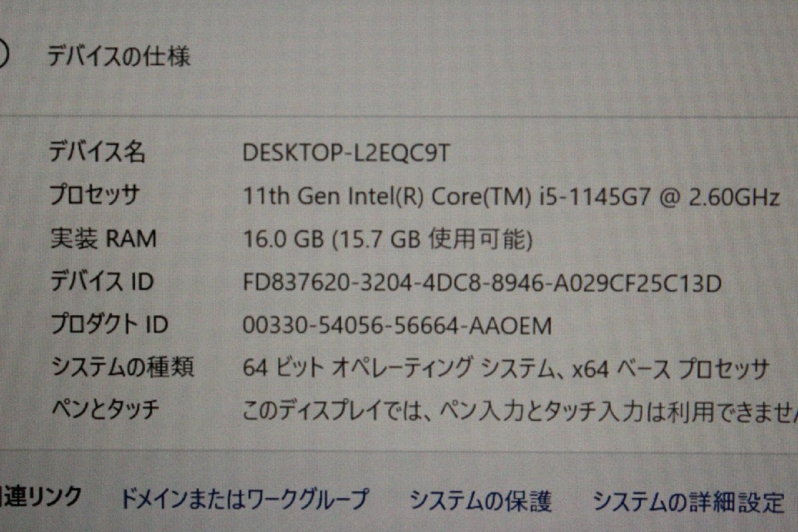798x532 pixels.
Task: Click the 関連リンク label
Action: click(x=41, y=496)
